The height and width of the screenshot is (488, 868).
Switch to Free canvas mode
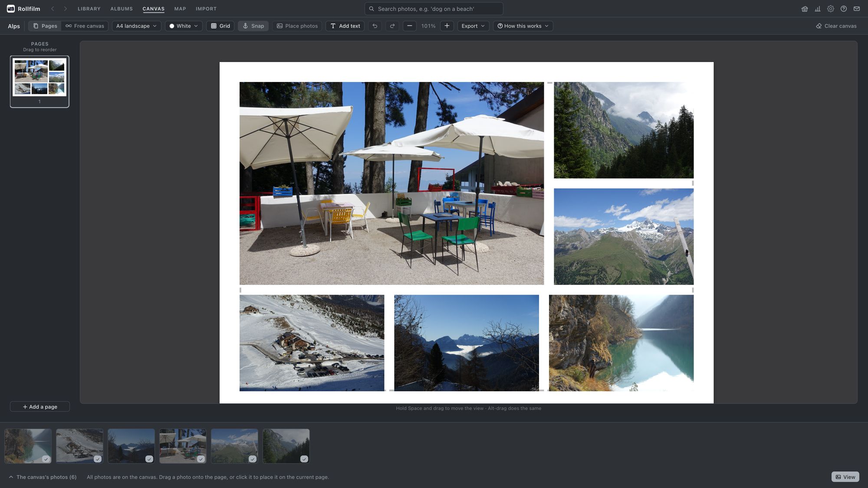coord(85,26)
